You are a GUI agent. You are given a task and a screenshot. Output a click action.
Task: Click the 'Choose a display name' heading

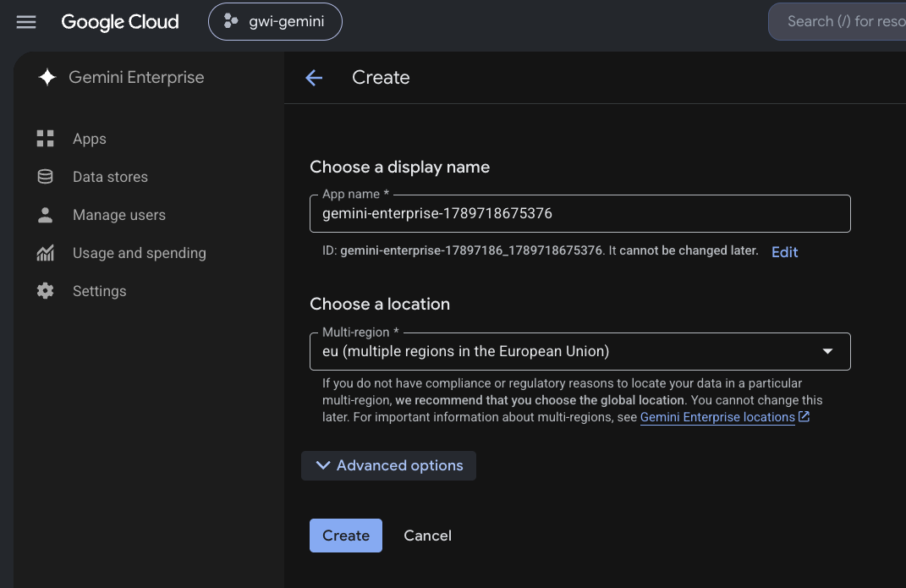[x=400, y=167]
